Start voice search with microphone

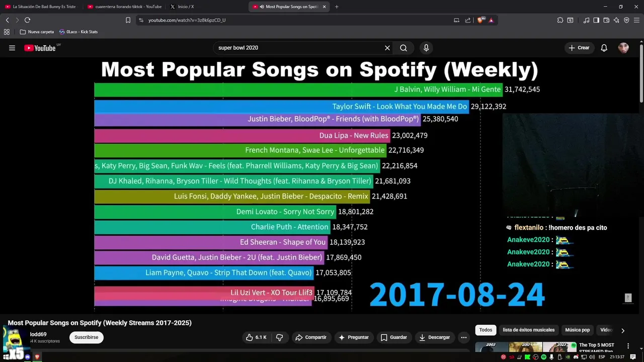click(x=426, y=48)
